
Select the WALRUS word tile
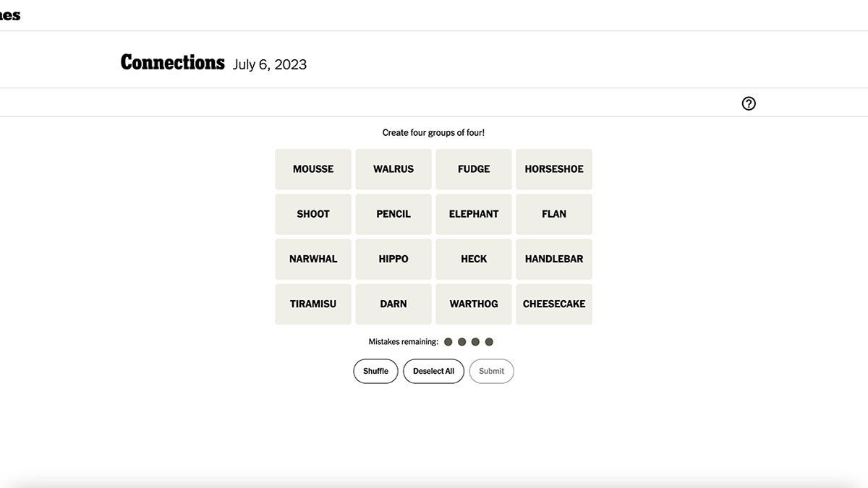click(x=393, y=169)
